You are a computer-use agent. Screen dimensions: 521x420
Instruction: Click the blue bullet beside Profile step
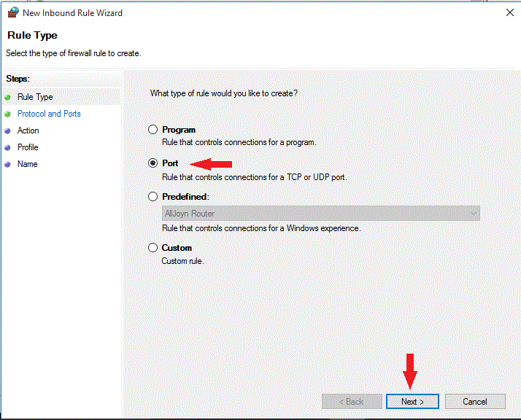(8, 147)
